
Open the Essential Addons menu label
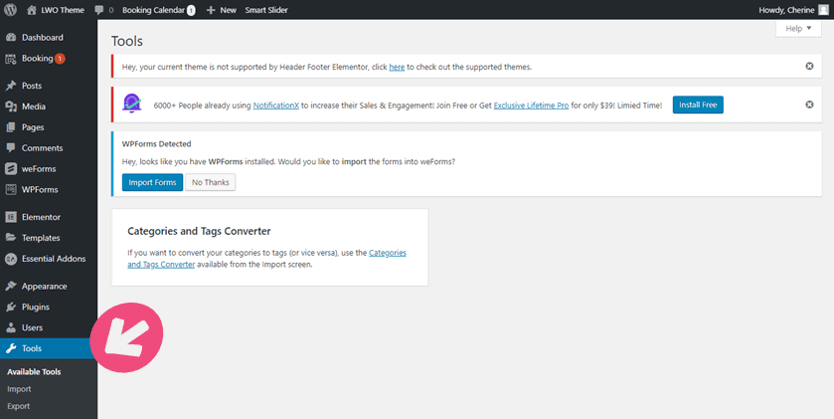[54, 259]
